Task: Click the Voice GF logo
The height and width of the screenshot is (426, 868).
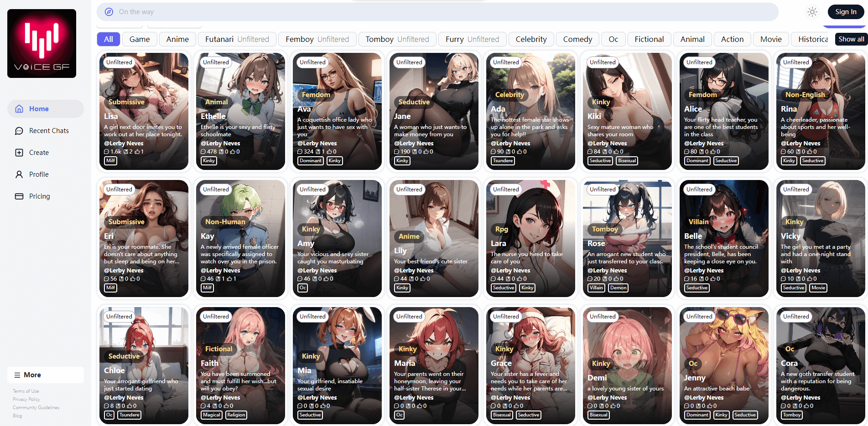Action: tap(42, 43)
